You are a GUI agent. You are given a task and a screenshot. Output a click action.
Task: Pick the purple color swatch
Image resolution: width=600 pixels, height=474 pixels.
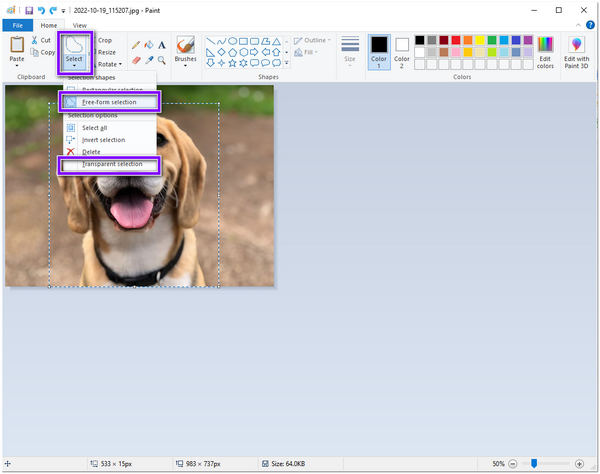[x=528, y=40]
